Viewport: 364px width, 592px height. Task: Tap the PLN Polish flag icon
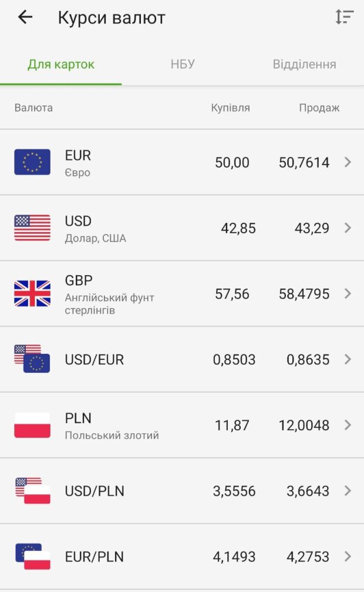(x=32, y=425)
